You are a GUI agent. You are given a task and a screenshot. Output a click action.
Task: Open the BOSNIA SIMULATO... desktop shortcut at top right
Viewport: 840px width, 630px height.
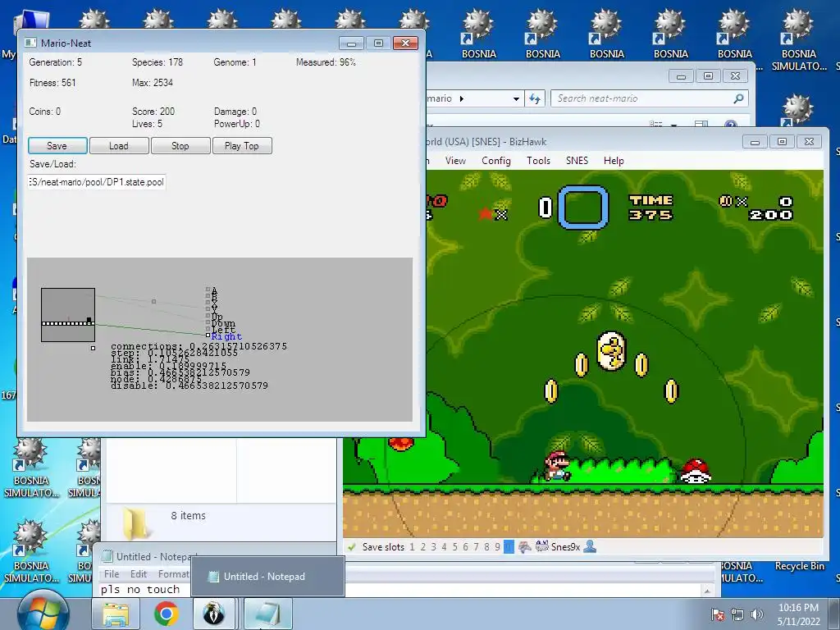tap(799, 41)
